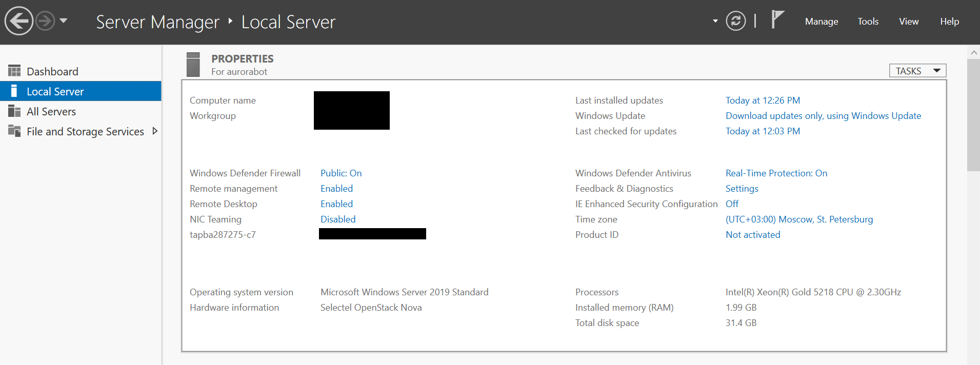This screenshot has height=365, width=980.
Task: Click the File and Storage Services icon
Action: tap(14, 131)
